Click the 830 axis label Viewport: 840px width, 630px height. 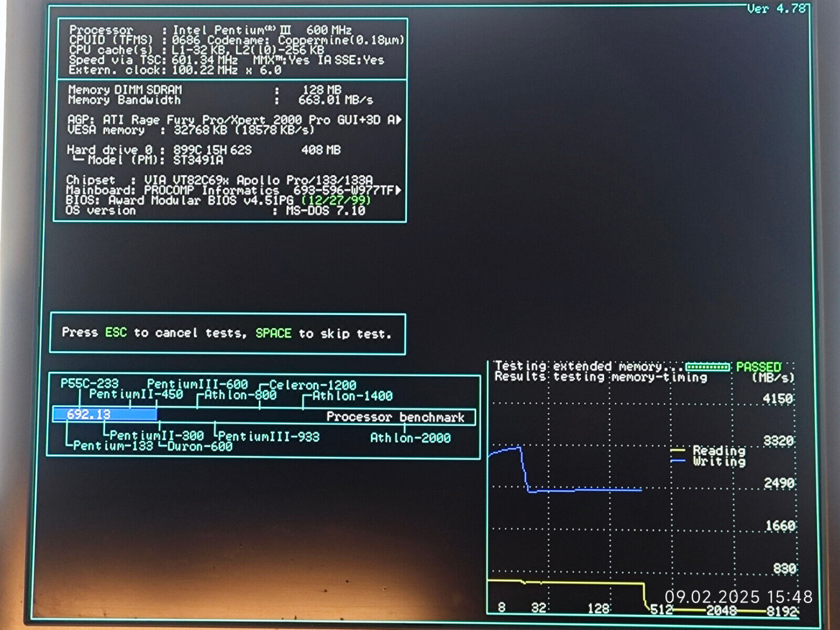point(784,568)
